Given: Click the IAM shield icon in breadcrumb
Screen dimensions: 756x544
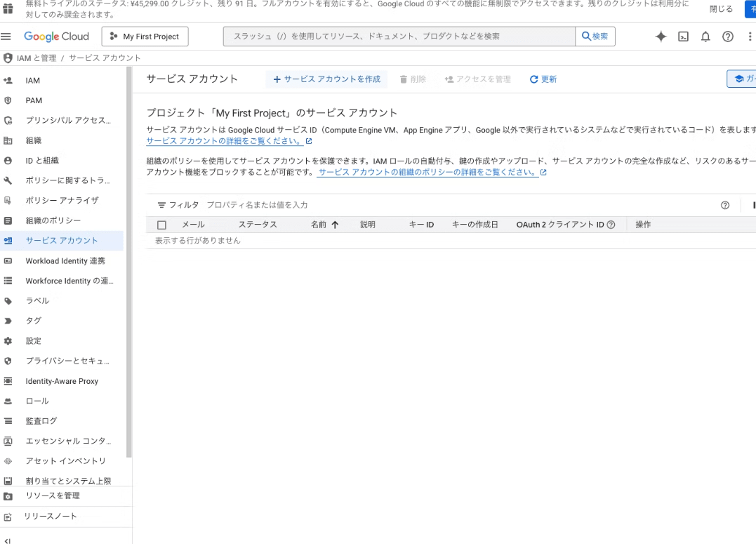Looking at the screenshot, I should pos(8,58).
